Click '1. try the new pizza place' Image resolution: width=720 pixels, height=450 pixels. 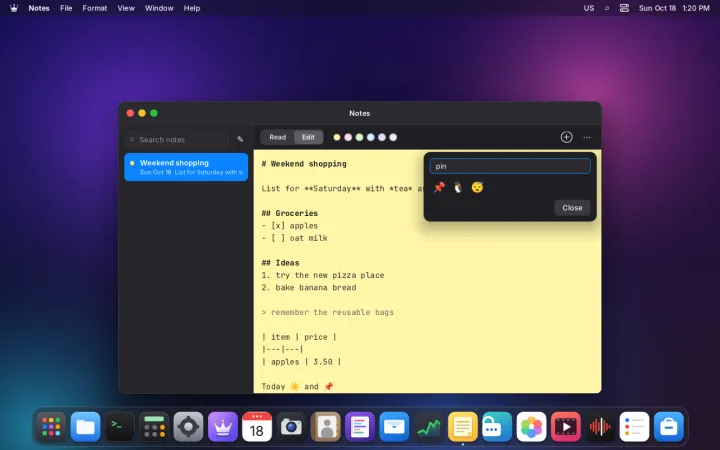click(x=323, y=275)
